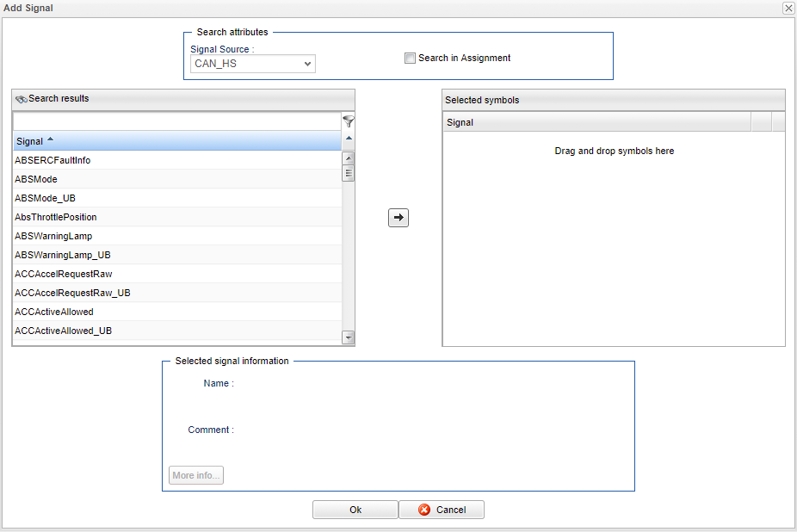The image size is (797, 532).
Task: Open the Signal Source dropdown
Action: pos(252,64)
